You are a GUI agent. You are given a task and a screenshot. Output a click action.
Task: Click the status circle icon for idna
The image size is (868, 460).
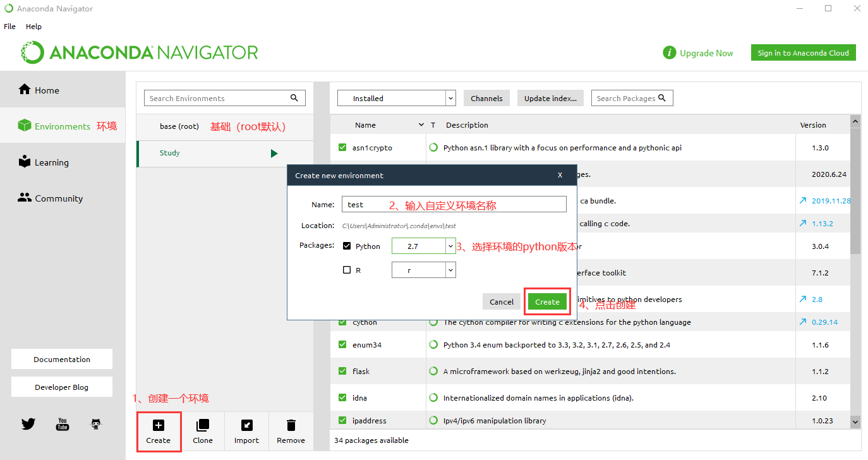point(433,397)
